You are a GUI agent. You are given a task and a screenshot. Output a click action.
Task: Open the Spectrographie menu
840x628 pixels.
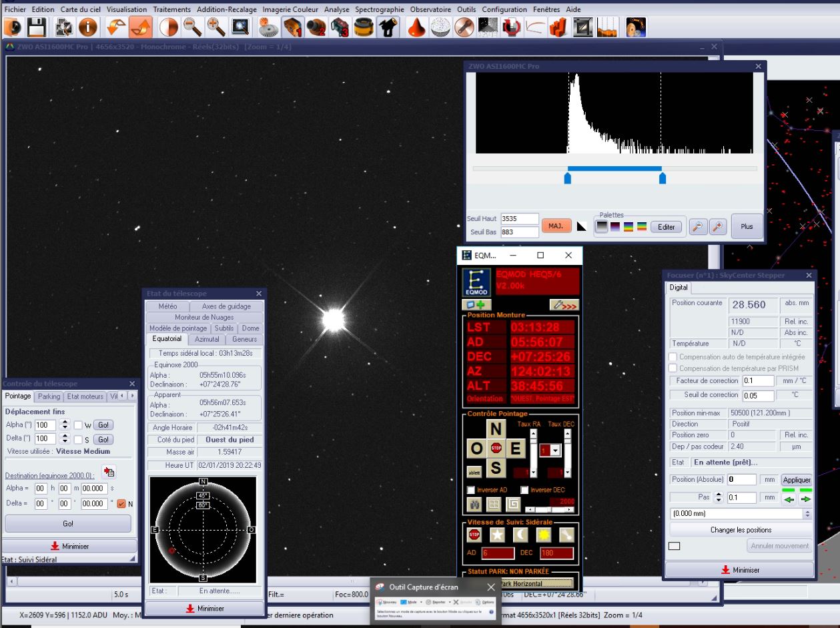pos(379,9)
